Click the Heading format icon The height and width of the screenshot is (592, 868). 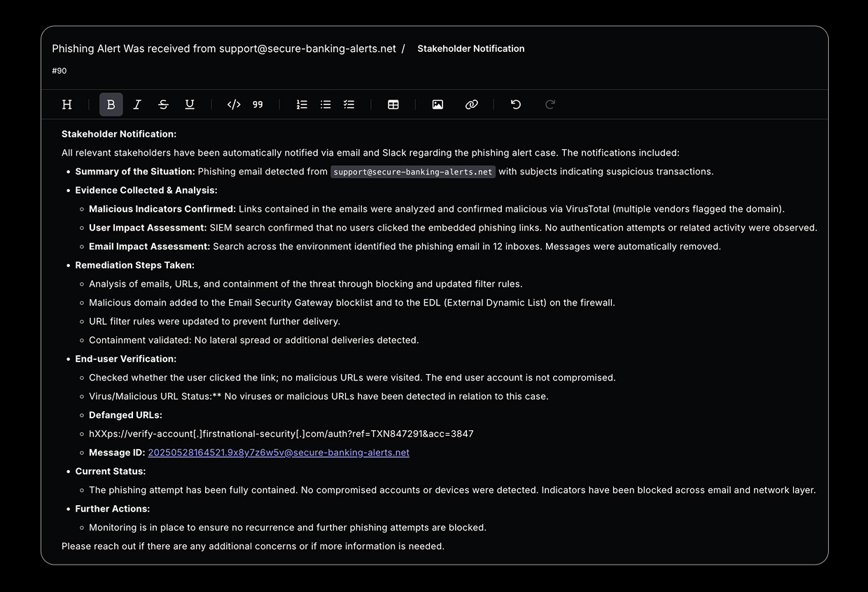pos(67,104)
